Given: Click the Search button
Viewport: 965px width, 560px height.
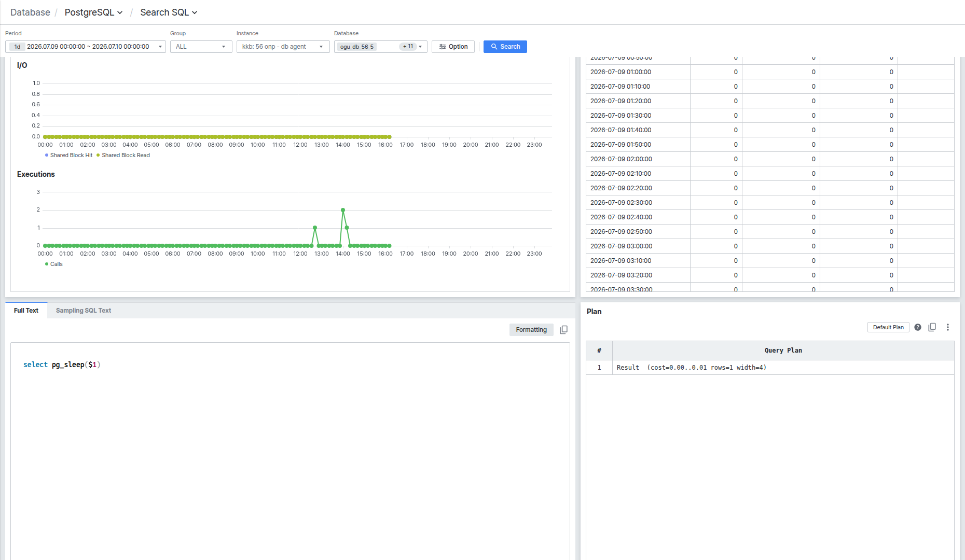Looking at the screenshot, I should 505,47.
